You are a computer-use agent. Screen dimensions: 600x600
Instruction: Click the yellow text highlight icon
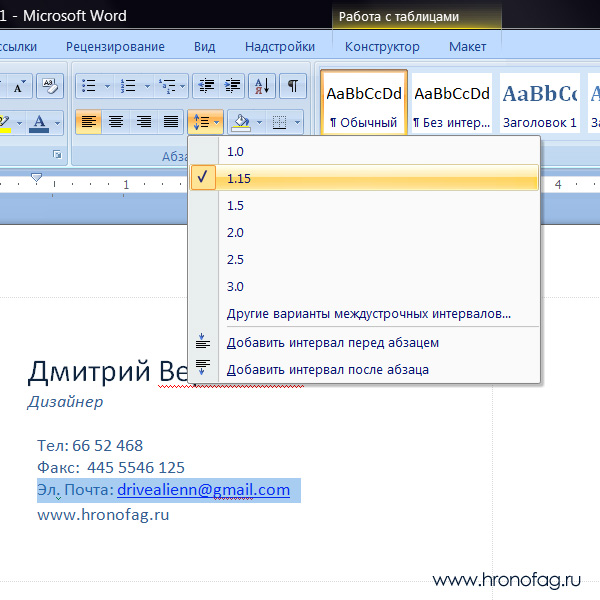coord(5,123)
